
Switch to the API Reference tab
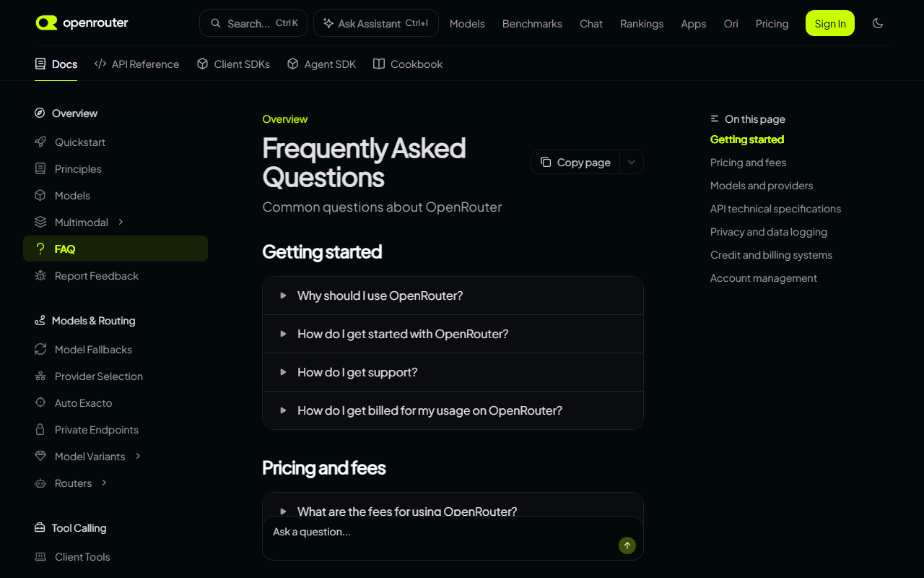pyautogui.click(x=136, y=64)
